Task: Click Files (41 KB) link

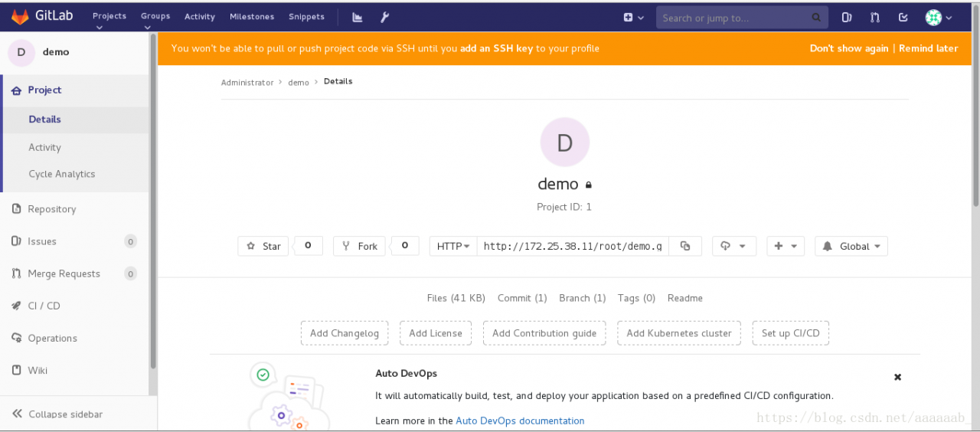Action: (456, 298)
